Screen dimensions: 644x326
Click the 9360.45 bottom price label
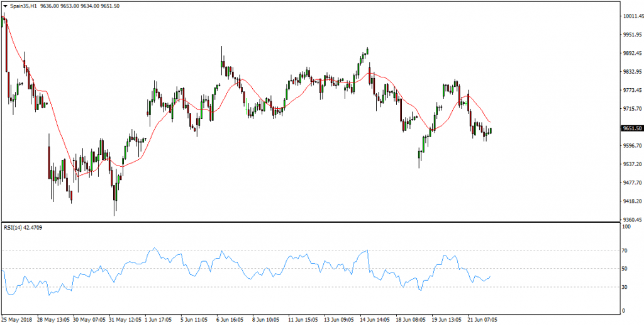tap(631, 220)
